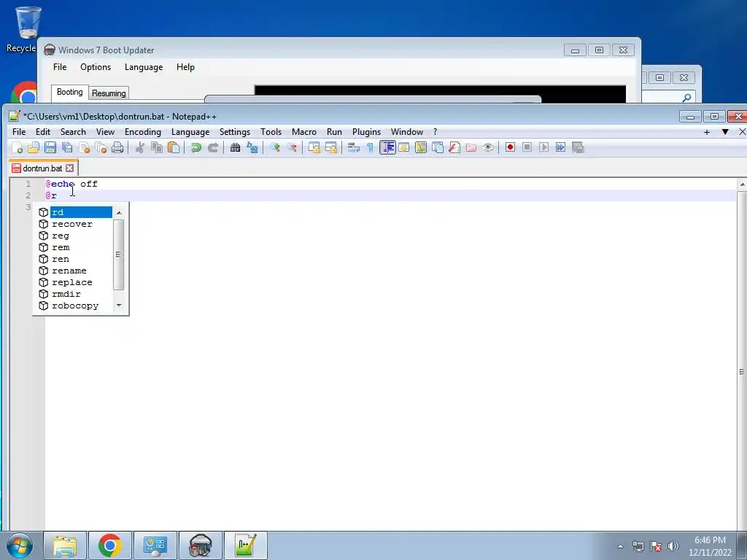Choose 'rename' from the autocomplete list
This screenshot has height=560, width=747.
[x=75, y=271]
